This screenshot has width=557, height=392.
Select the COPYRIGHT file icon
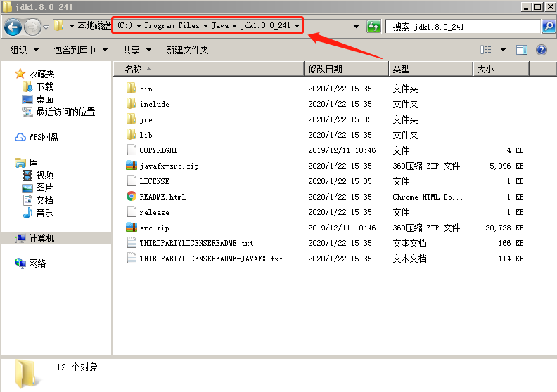[x=132, y=150]
